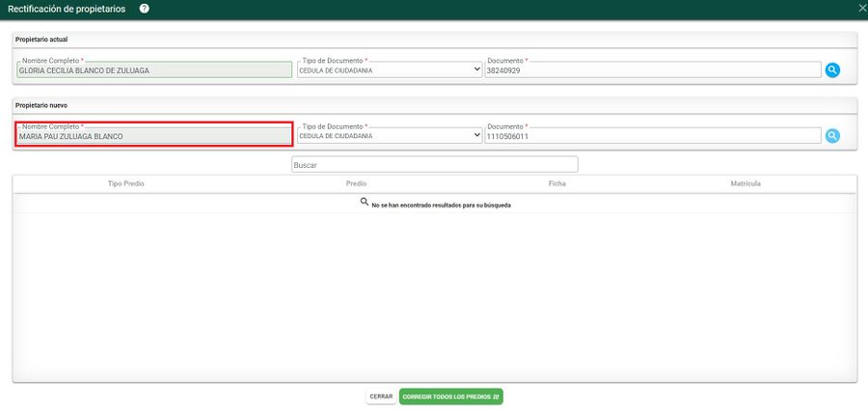Open the help icon beside the dialog title
Viewport: 868px width, 410px height.
click(x=144, y=9)
